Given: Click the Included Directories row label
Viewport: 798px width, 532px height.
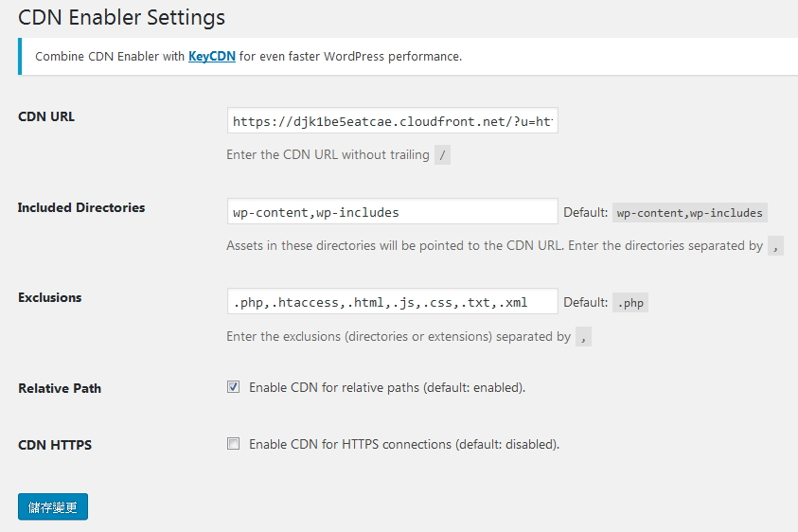Looking at the screenshot, I should coord(81,207).
